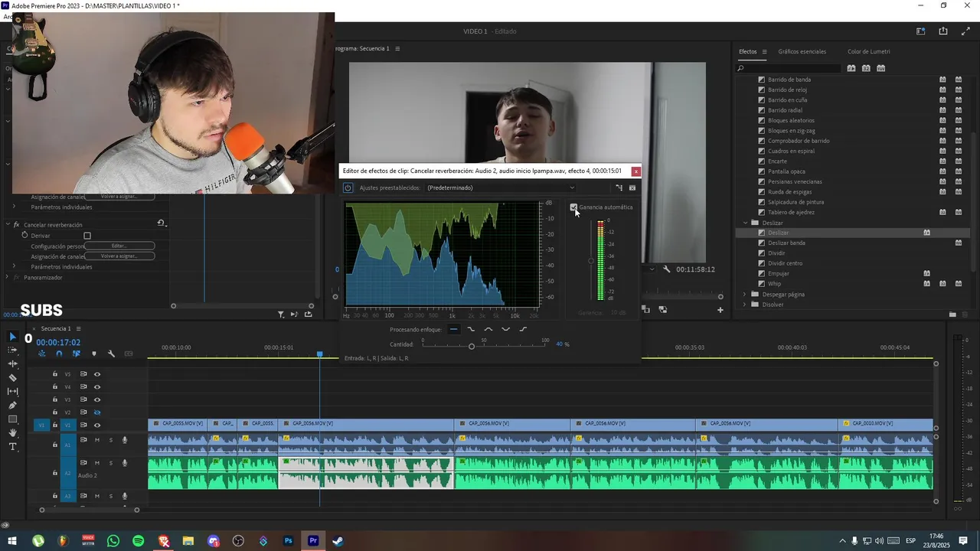Toggle effect power button in clip effect editor

pos(348,187)
